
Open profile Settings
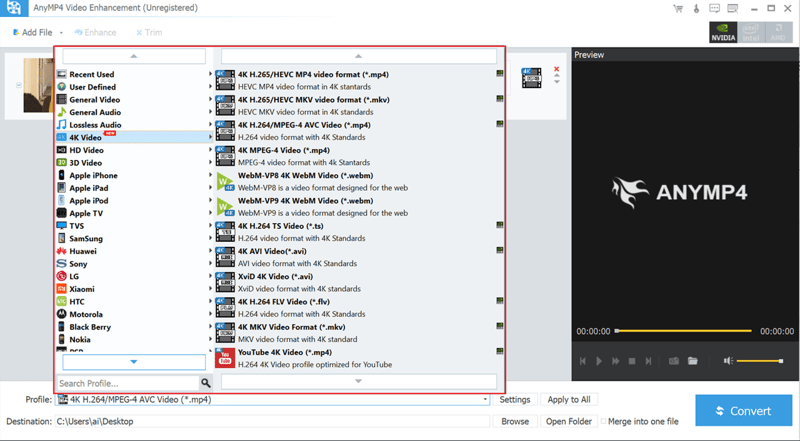pyautogui.click(x=514, y=400)
